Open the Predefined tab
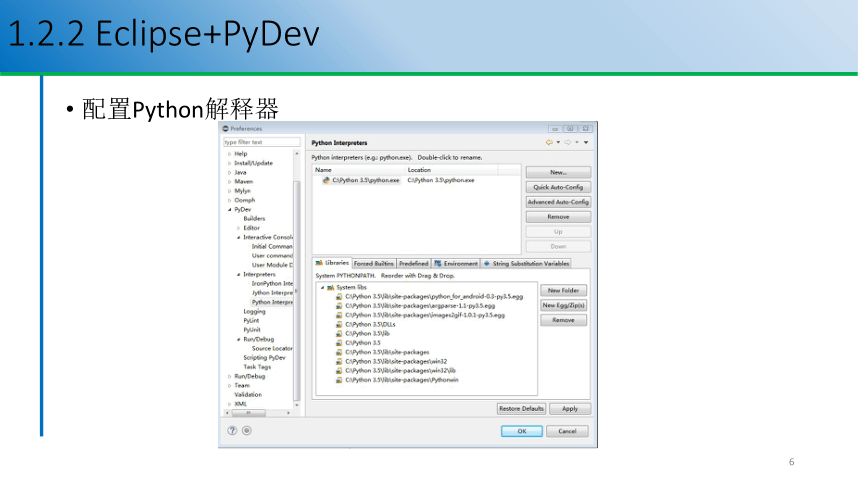Image resolution: width=860 pixels, height=484 pixels. [x=414, y=264]
